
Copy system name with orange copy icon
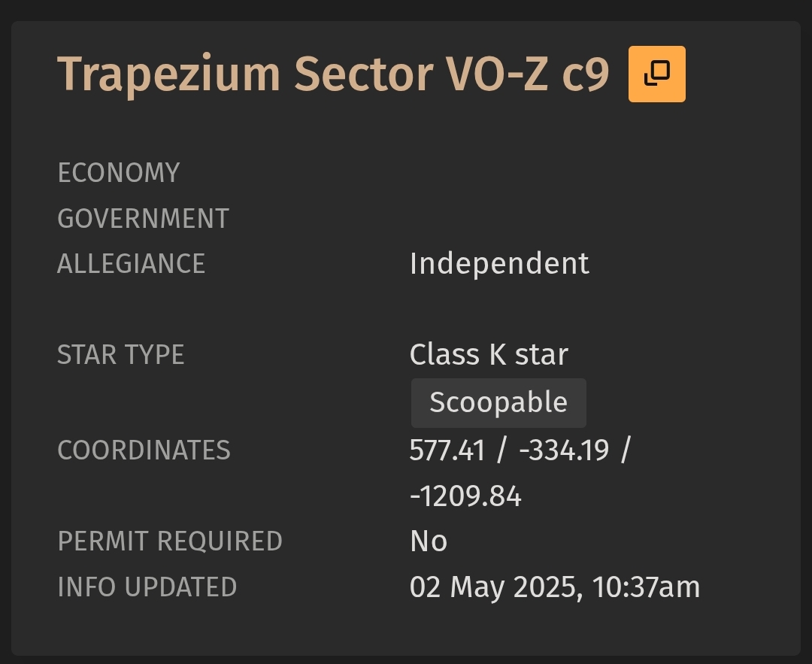coord(656,74)
